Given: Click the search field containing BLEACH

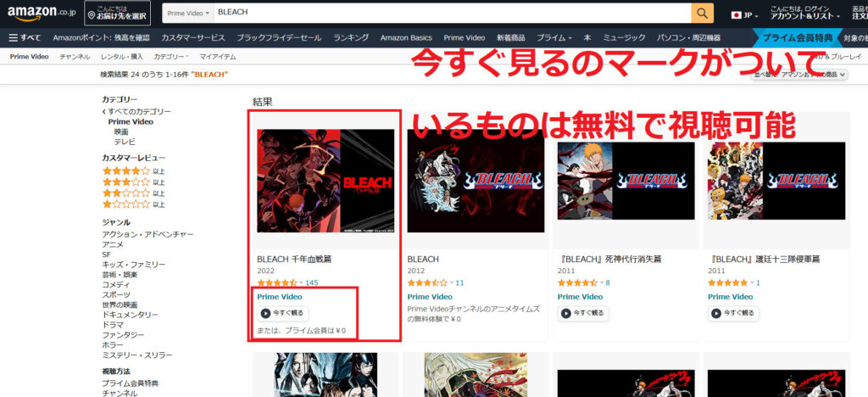Looking at the screenshot, I should pyautogui.click(x=452, y=13).
